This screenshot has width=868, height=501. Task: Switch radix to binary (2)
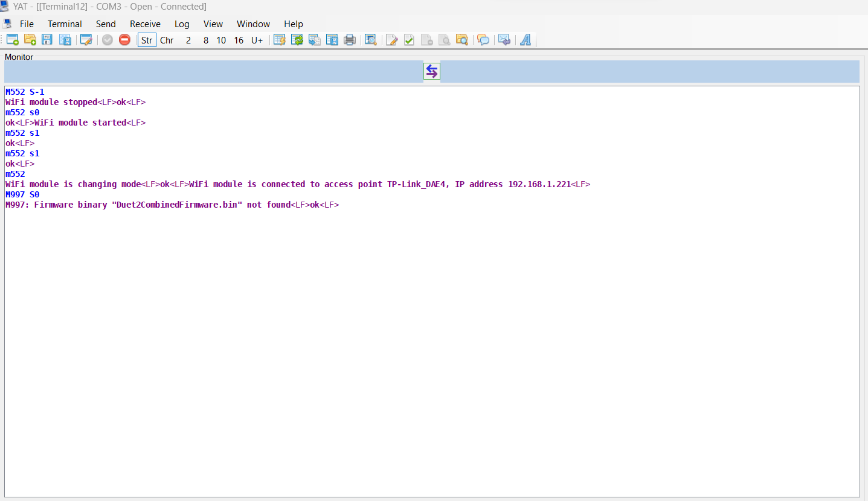coord(188,40)
